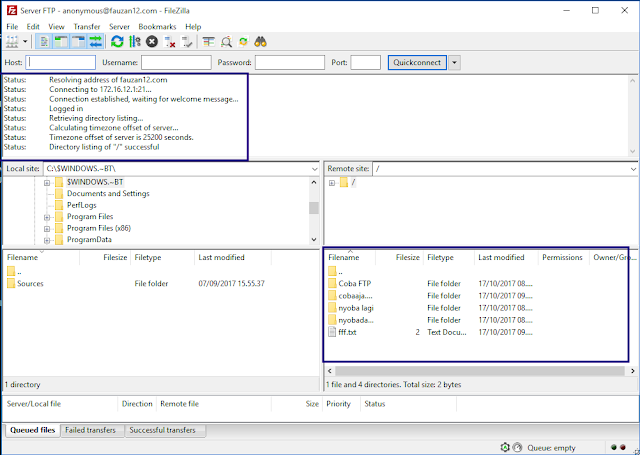The height and width of the screenshot is (455, 640).
Task: Focus the Username input field
Action: click(176, 62)
